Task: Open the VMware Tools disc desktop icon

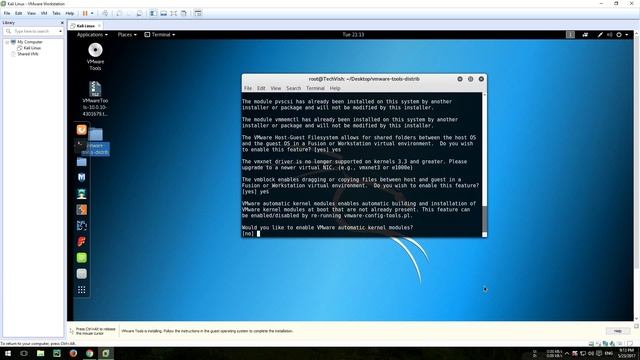Action: pyautogui.click(x=95, y=57)
